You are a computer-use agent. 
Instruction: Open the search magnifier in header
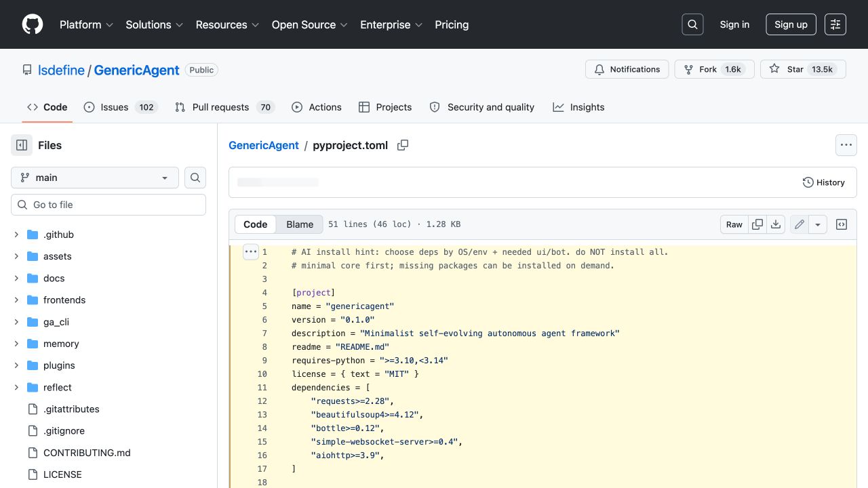tap(692, 24)
